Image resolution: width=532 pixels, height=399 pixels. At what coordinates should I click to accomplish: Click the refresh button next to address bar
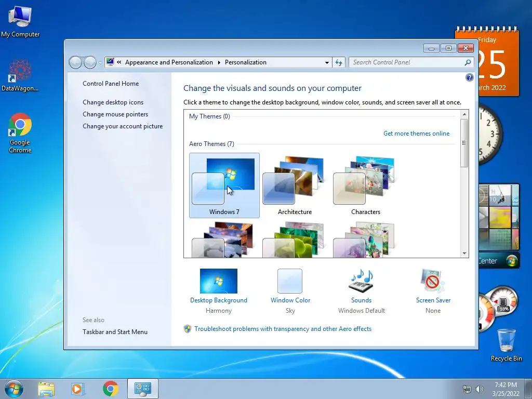pos(339,62)
